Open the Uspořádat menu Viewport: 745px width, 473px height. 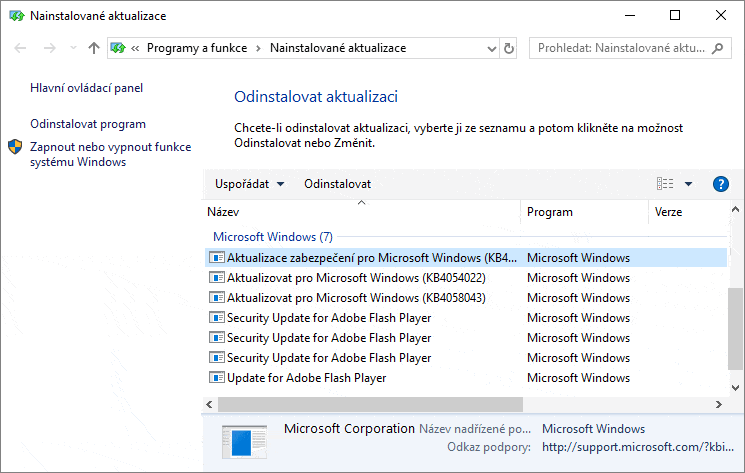point(249,184)
